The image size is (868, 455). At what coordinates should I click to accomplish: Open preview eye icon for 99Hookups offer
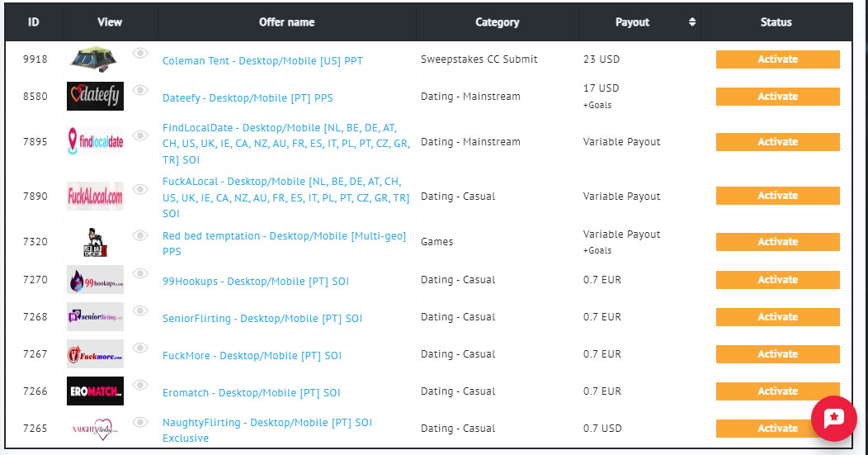pos(140,273)
